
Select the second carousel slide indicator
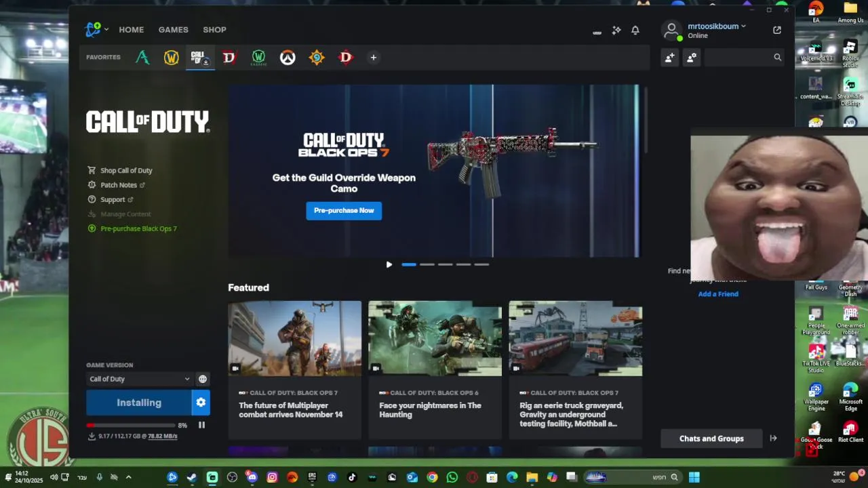[x=427, y=264]
